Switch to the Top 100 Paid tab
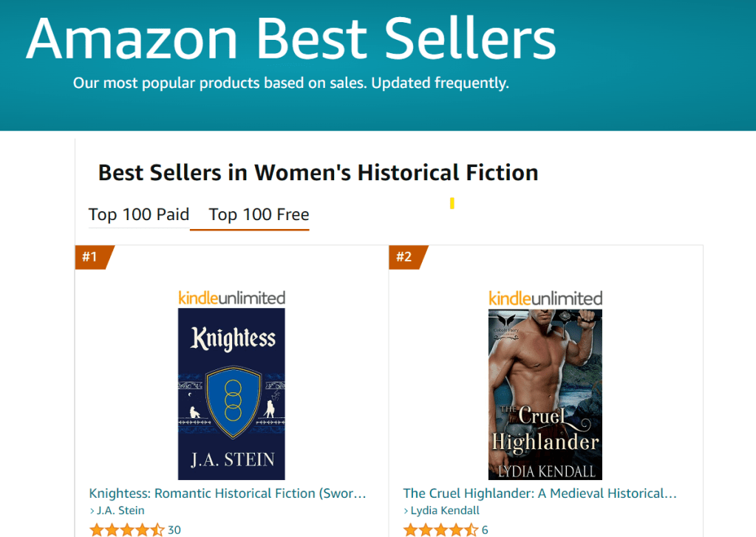 click(139, 214)
